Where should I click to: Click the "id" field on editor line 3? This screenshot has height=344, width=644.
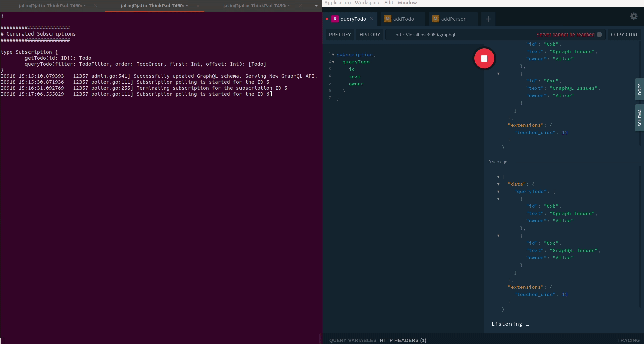[352, 69]
